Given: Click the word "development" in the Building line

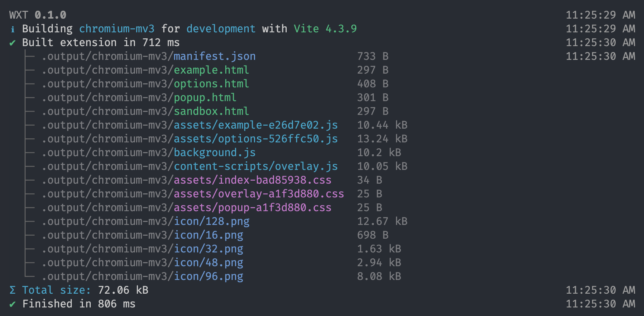Looking at the screenshot, I should click(221, 29).
